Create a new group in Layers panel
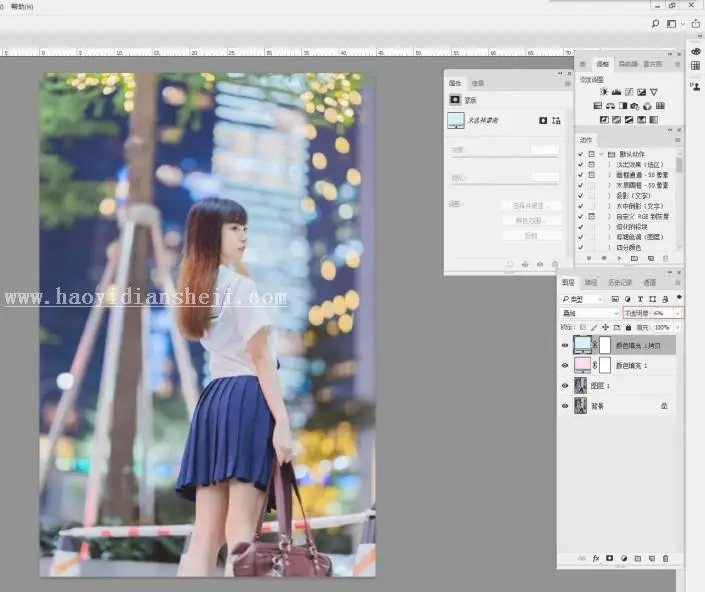Viewport: 705px width, 592px height. [638, 558]
